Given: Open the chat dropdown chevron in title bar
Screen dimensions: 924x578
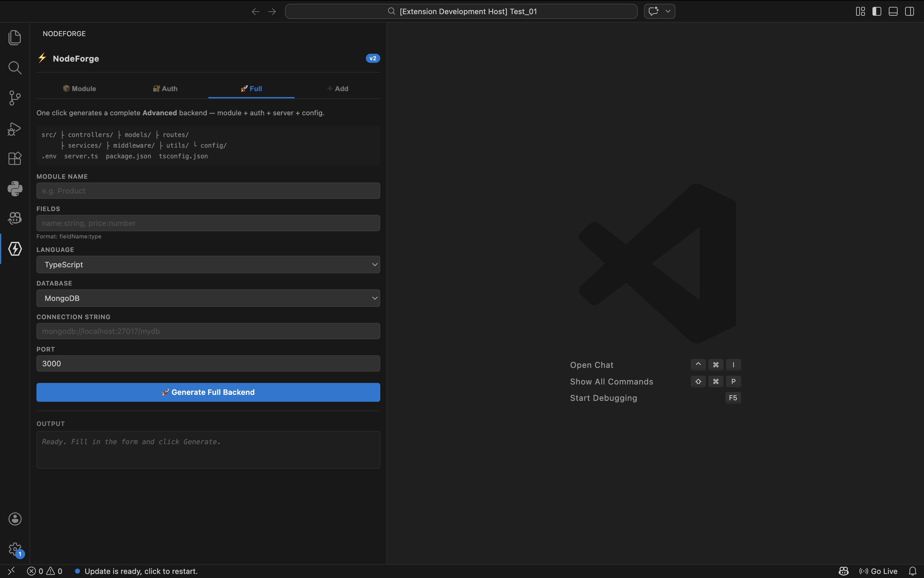Looking at the screenshot, I should coord(668,12).
